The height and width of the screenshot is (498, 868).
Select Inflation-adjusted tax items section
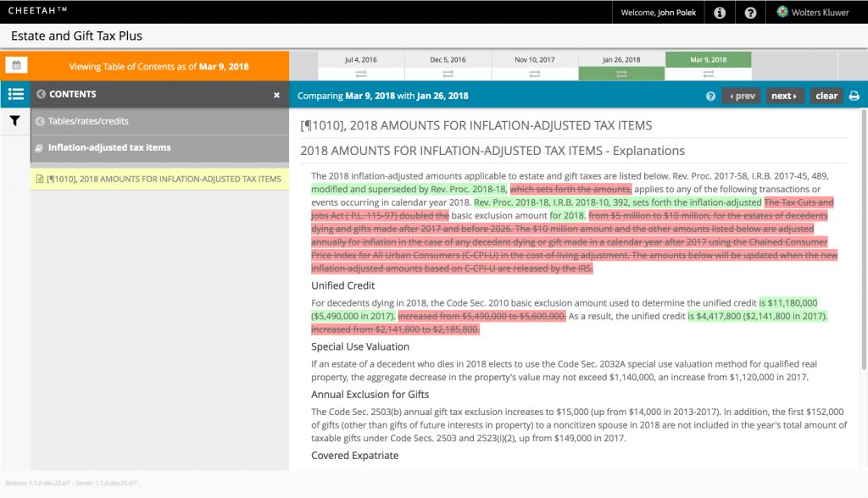click(x=109, y=147)
